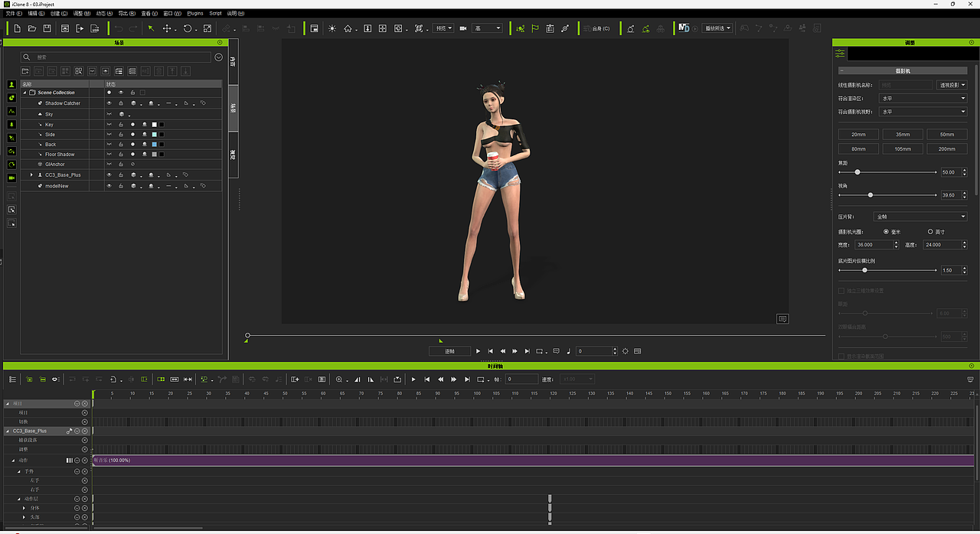This screenshot has width=980, height=534.
Task: Choose the 80mm lens preset
Action: click(x=858, y=149)
